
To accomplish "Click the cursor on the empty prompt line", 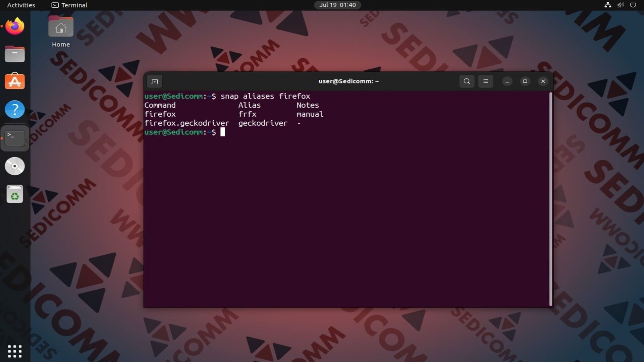I will 223,132.
